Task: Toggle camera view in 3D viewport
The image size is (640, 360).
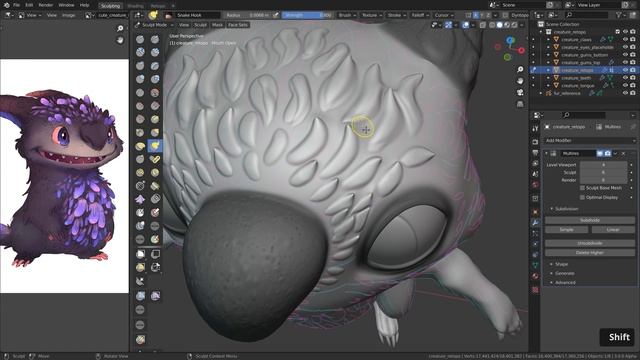Action: [520, 93]
